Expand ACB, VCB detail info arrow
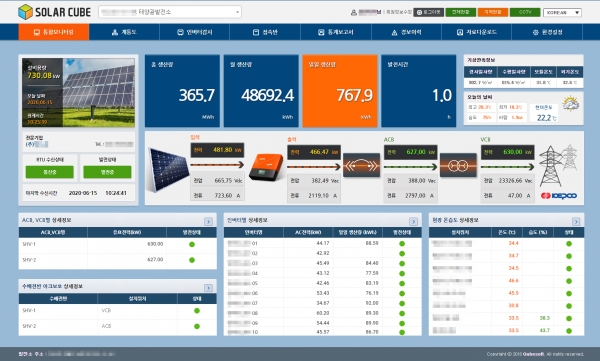This screenshot has height=361, width=600. tap(208, 221)
